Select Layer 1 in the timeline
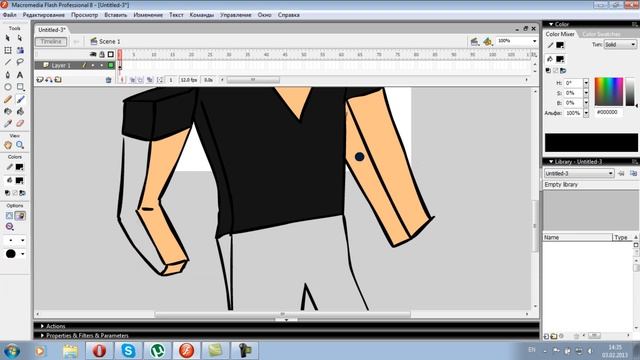 61,65
